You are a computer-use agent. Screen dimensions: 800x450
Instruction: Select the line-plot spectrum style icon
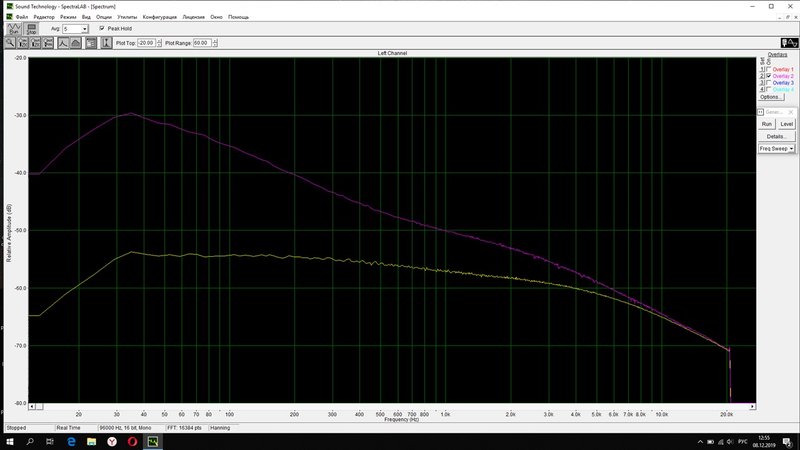tap(63, 43)
